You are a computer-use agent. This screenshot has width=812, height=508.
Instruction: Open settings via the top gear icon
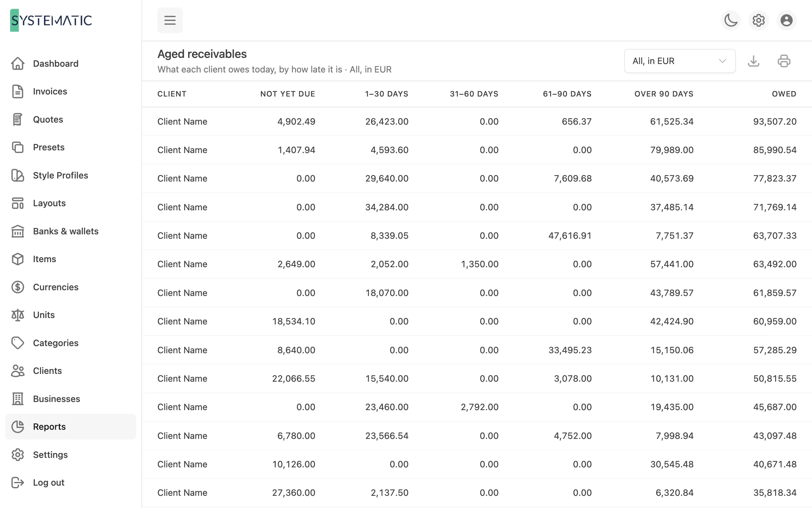(759, 20)
